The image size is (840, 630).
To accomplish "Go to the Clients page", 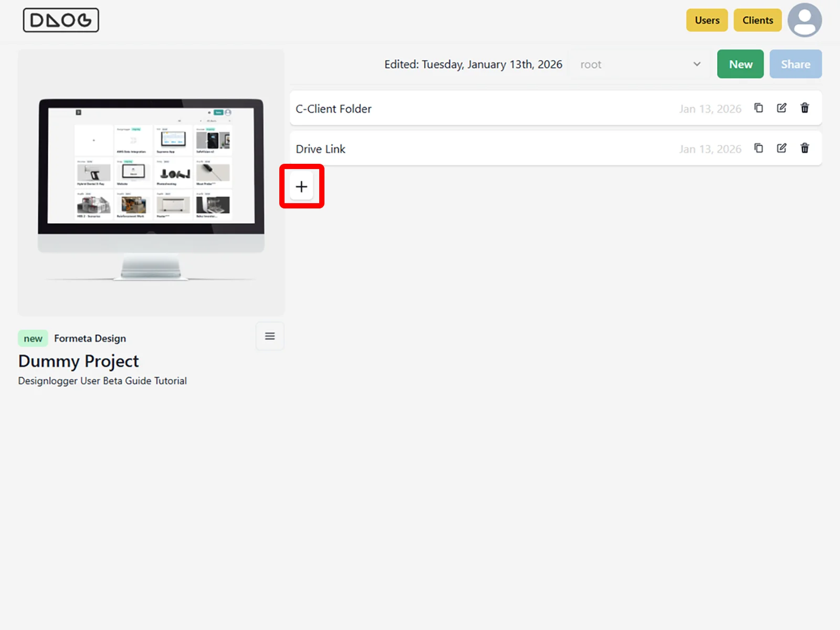I will pos(758,20).
